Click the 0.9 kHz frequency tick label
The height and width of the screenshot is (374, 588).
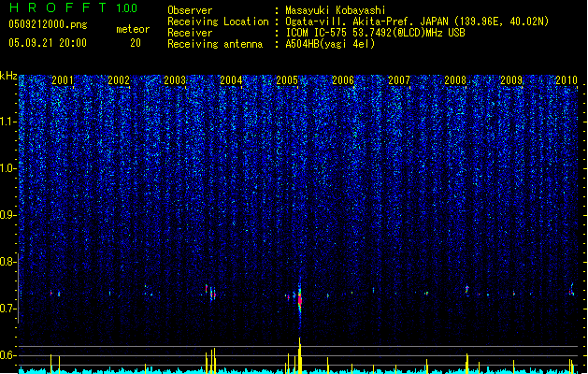(7, 215)
